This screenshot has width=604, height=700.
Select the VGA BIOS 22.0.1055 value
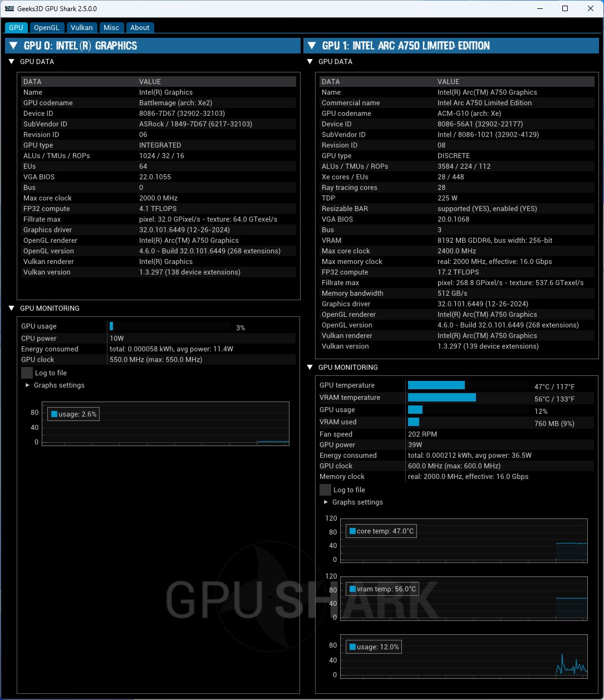[155, 177]
